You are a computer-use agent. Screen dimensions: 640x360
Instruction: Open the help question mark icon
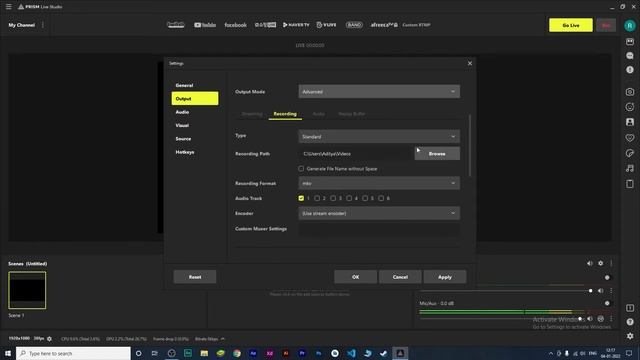[x=630, y=322]
